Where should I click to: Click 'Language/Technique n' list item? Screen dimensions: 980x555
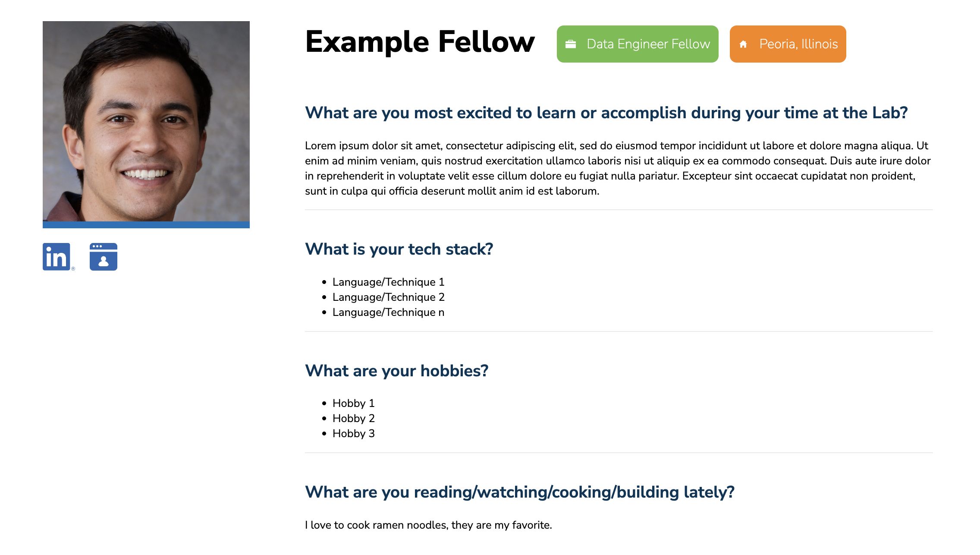[388, 312]
